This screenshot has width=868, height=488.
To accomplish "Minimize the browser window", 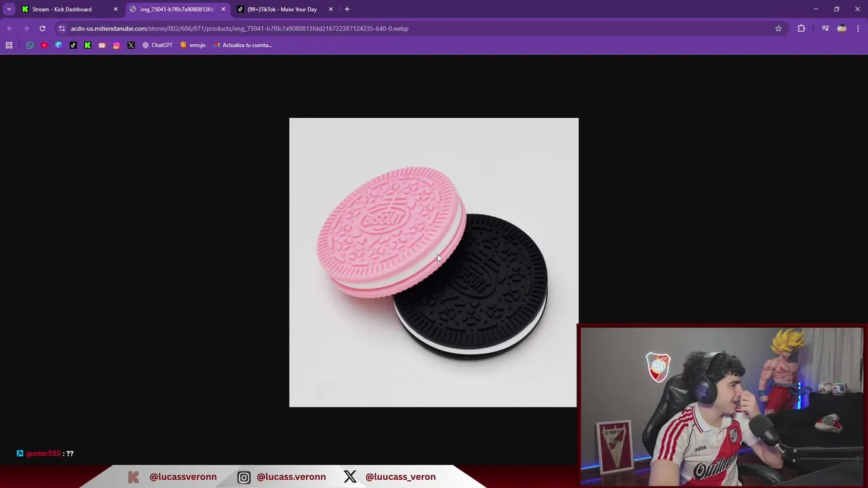I will [x=816, y=9].
